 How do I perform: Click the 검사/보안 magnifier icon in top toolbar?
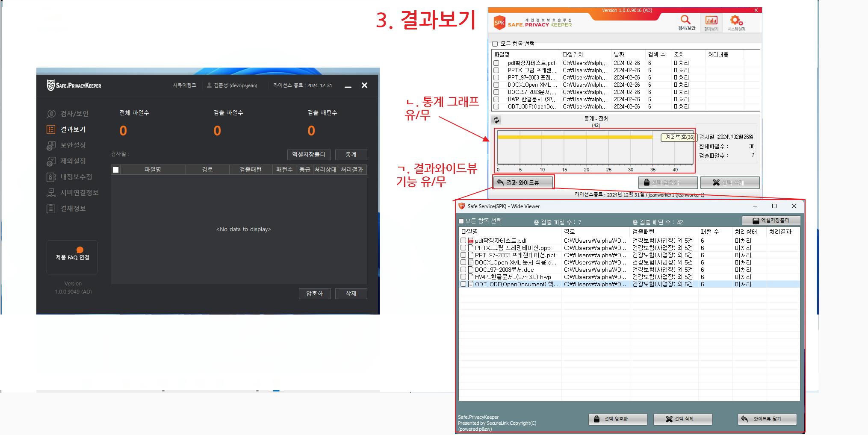[686, 20]
